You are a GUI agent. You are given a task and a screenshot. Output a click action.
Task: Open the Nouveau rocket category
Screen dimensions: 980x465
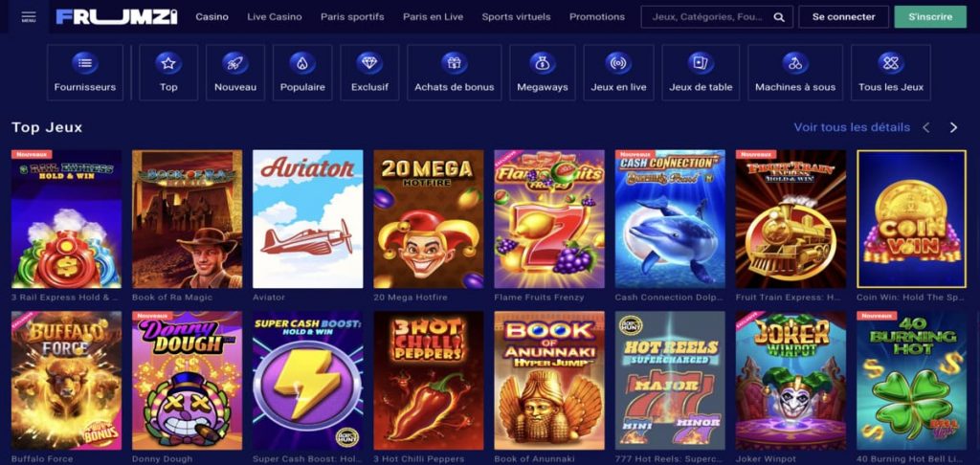click(x=235, y=63)
